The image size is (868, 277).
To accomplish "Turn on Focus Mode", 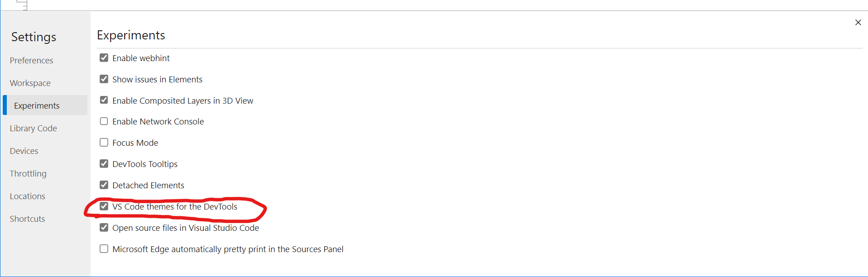I will point(104,142).
